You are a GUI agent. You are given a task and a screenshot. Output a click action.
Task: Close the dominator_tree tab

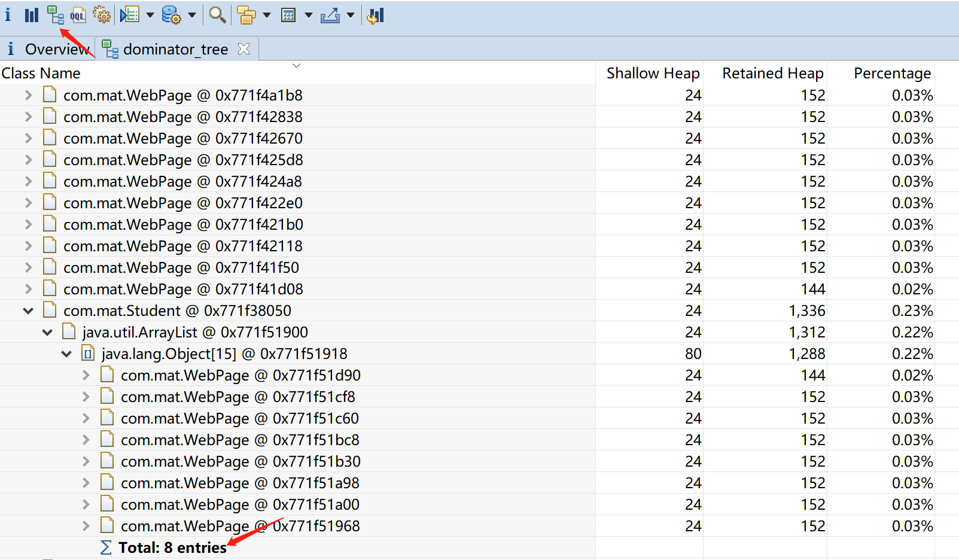pos(243,49)
